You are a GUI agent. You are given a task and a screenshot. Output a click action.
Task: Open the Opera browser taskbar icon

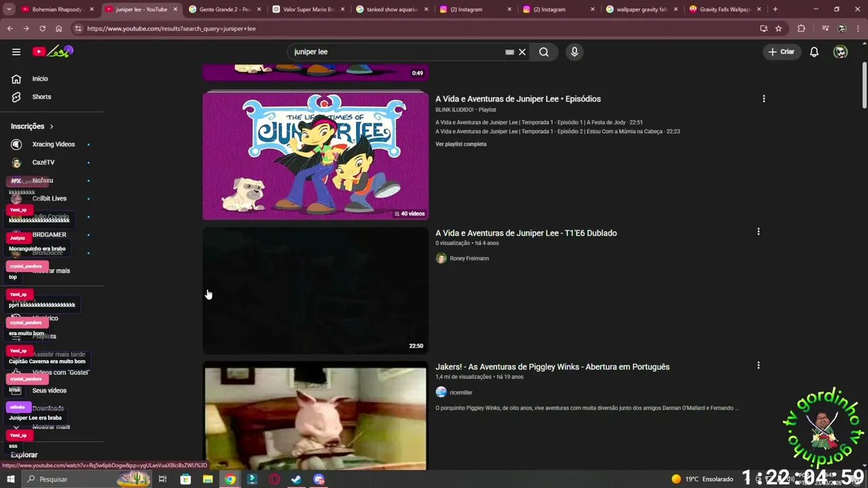(275, 479)
